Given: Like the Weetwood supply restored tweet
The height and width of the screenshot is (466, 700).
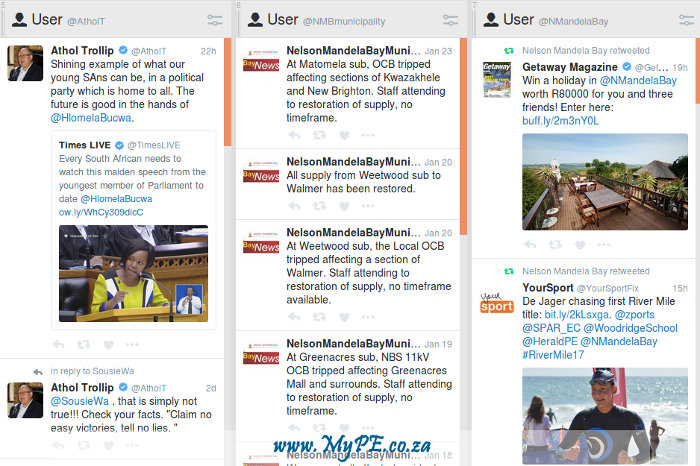Looking at the screenshot, I should click(x=344, y=206).
